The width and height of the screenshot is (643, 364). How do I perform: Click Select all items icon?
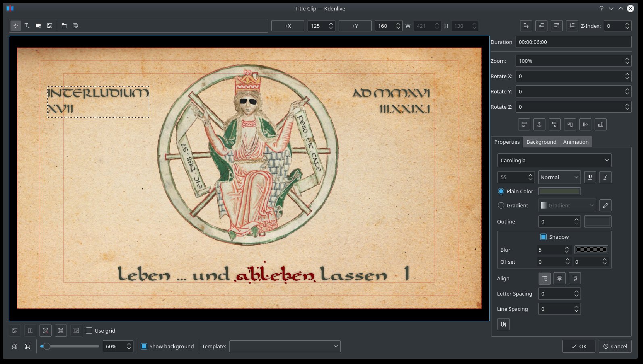click(x=61, y=331)
